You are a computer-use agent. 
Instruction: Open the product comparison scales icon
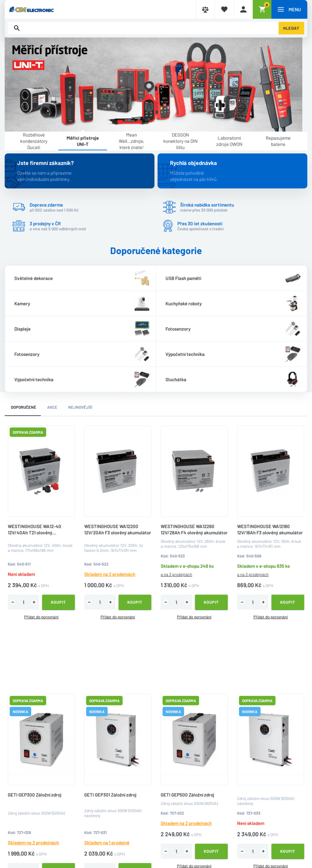click(x=205, y=9)
